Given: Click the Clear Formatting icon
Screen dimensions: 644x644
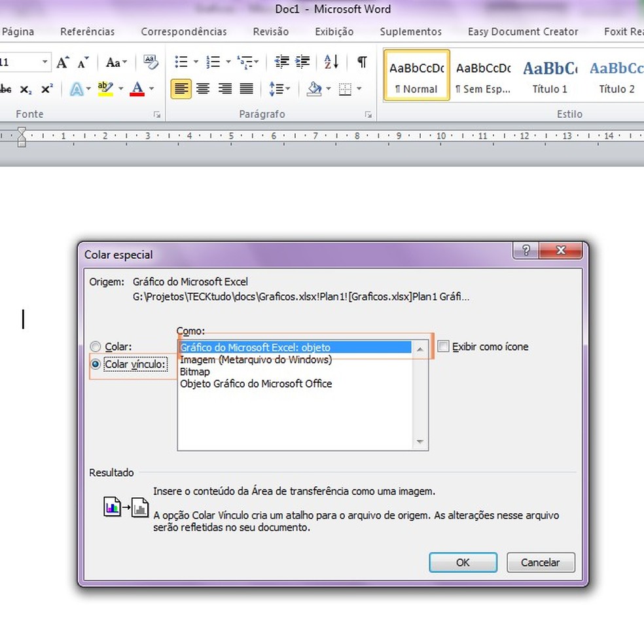Looking at the screenshot, I should click(151, 62).
